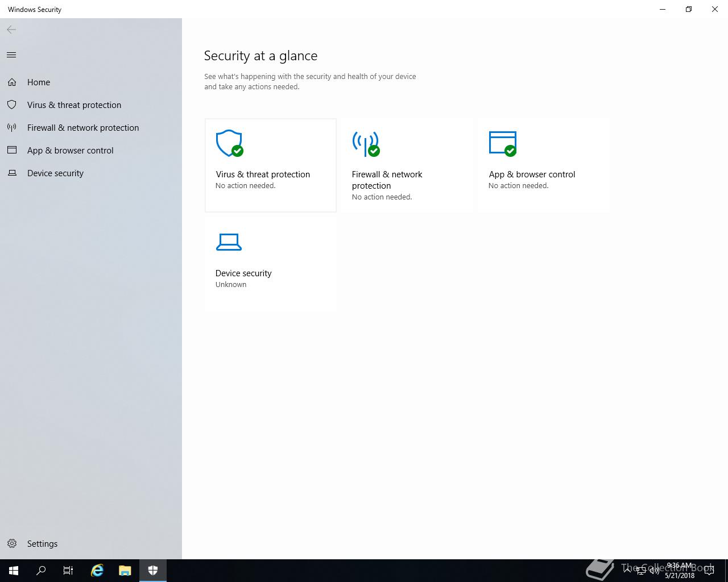Open the App & browser control tile title
This screenshot has height=582, width=728.
click(532, 174)
